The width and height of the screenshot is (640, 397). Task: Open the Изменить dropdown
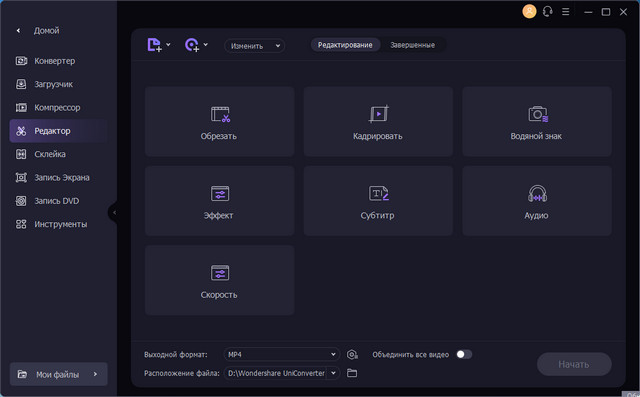point(254,46)
